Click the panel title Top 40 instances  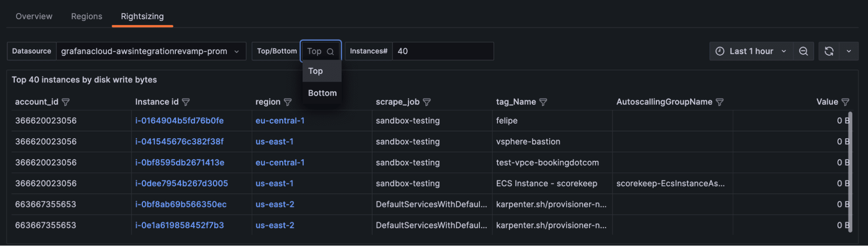pos(84,80)
